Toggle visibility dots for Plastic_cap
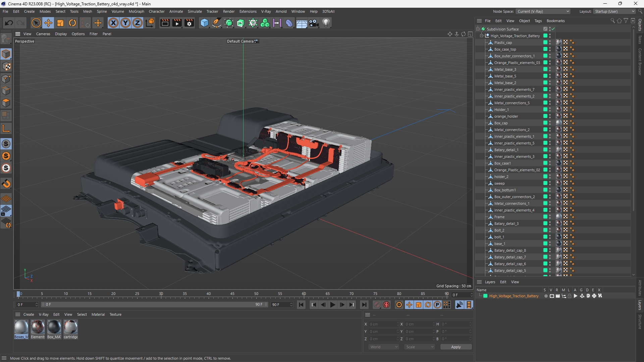The height and width of the screenshot is (362, 644). tap(550, 43)
